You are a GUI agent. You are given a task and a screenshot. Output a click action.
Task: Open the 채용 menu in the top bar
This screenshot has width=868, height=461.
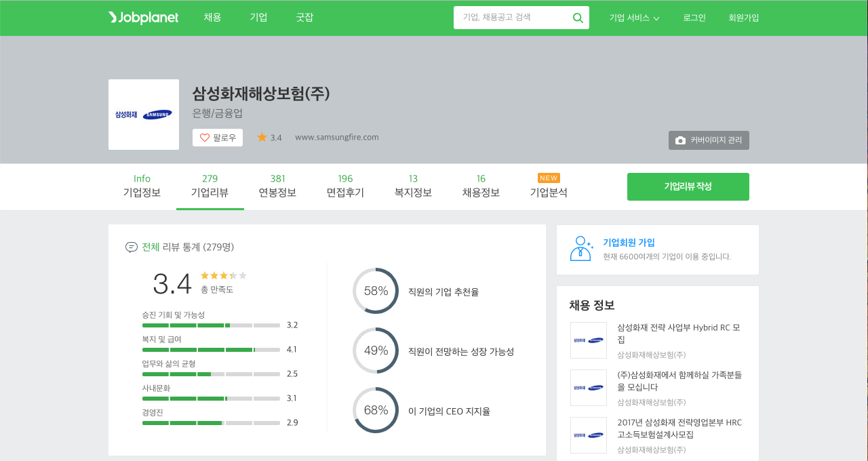coord(212,18)
